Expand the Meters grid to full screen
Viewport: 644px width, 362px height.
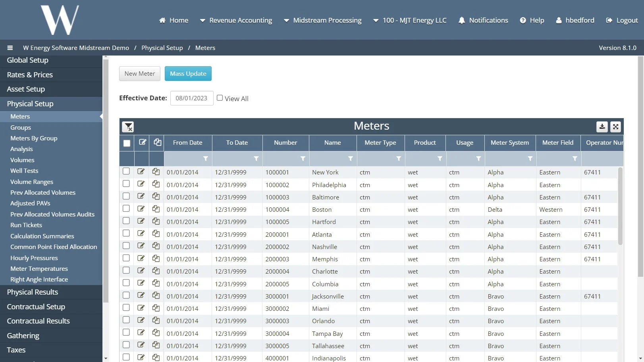click(x=615, y=126)
